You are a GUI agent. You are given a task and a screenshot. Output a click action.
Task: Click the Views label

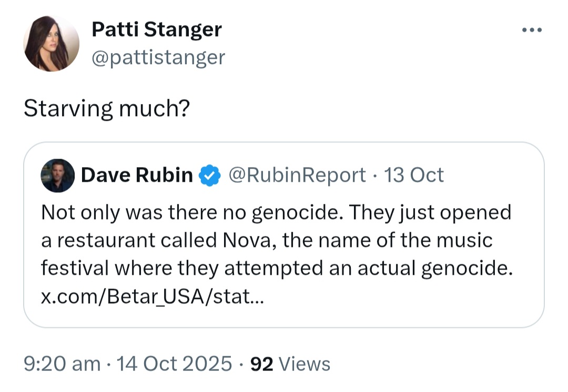pos(305,364)
